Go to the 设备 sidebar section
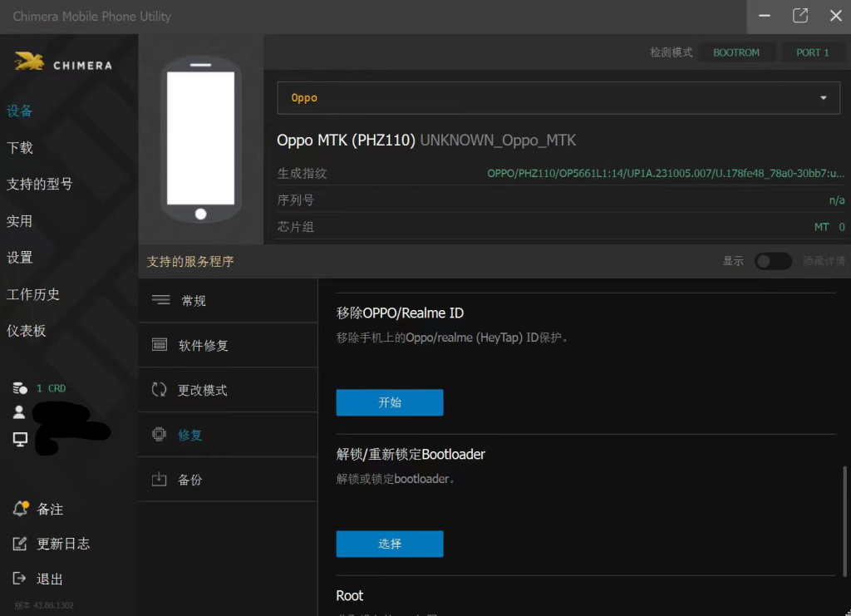851x616 pixels. tap(20, 111)
